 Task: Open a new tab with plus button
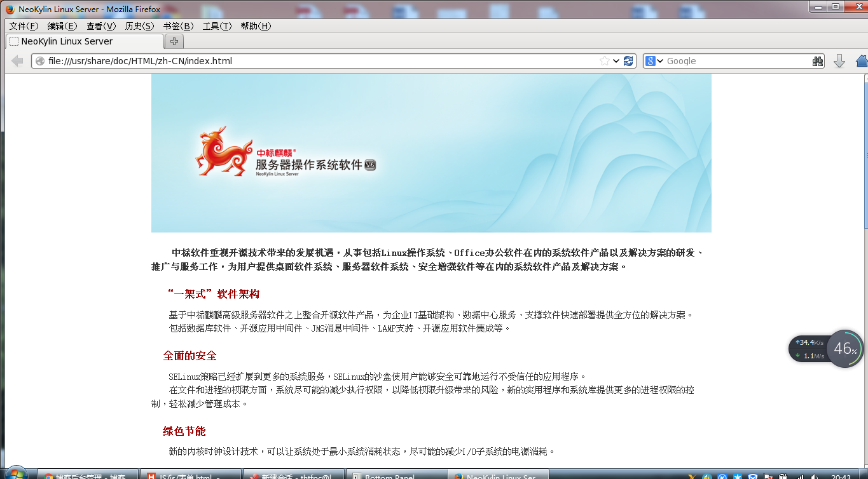click(x=174, y=41)
